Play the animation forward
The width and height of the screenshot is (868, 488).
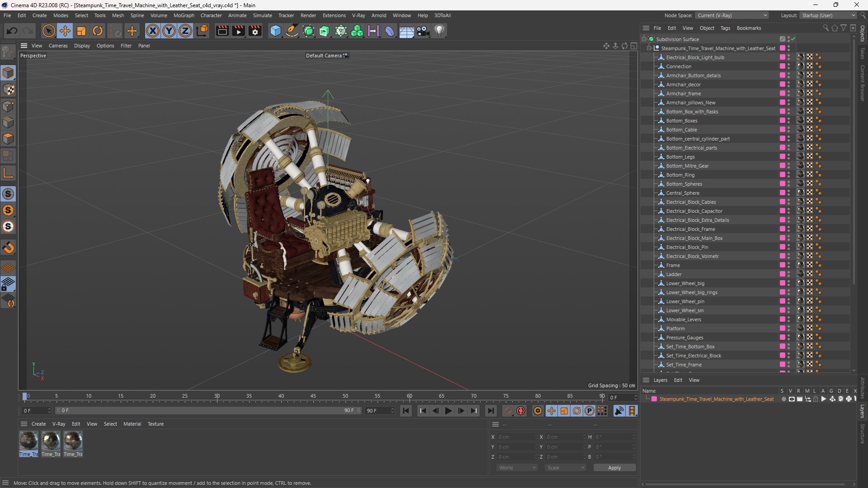448,411
